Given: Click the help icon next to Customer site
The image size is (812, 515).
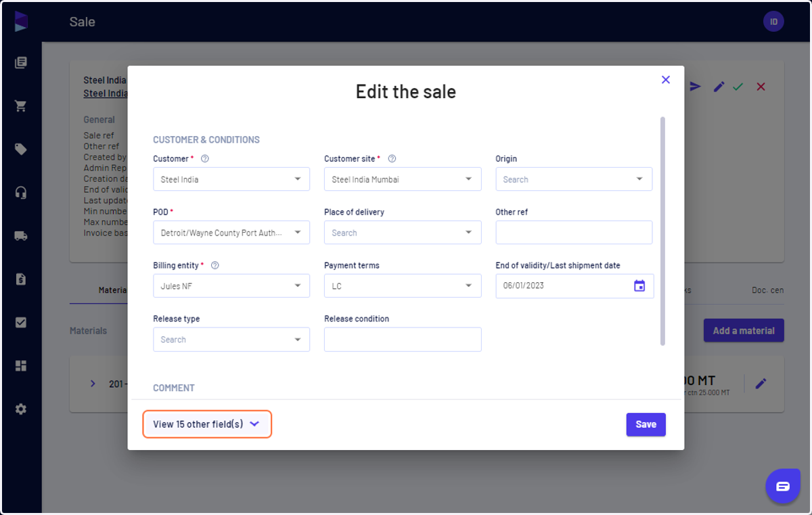Looking at the screenshot, I should [392, 159].
